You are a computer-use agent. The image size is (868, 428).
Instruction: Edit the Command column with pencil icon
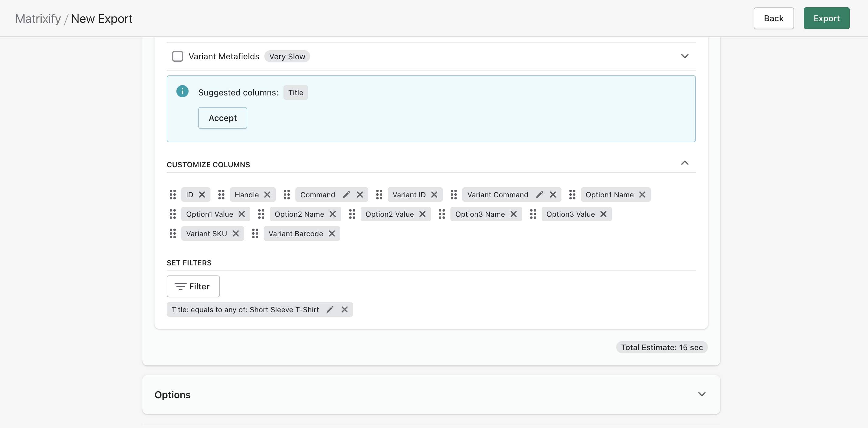(346, 195)
